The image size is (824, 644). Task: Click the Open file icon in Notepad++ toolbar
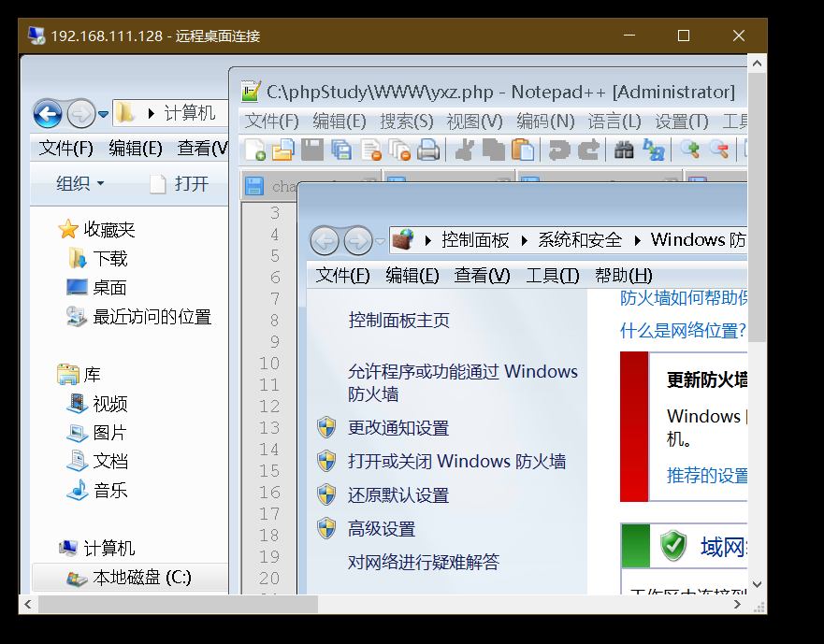pyautogui.click(x=283, y=150)
